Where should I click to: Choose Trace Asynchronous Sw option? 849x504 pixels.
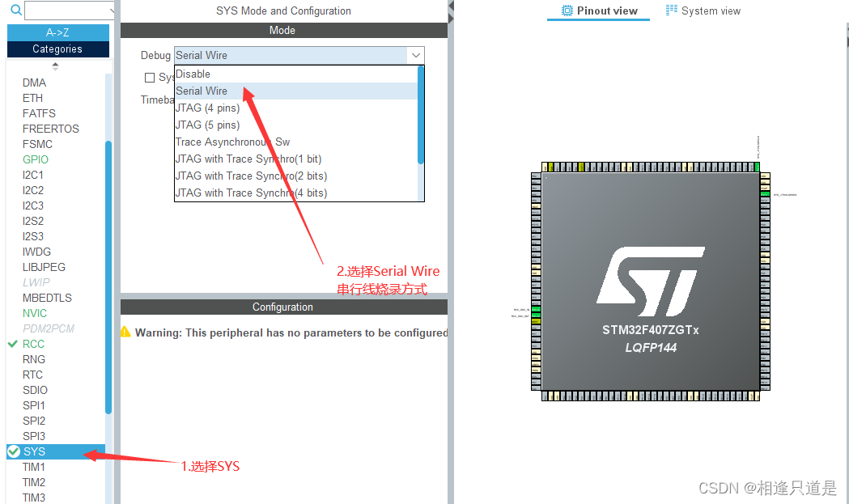click(296, 142)
